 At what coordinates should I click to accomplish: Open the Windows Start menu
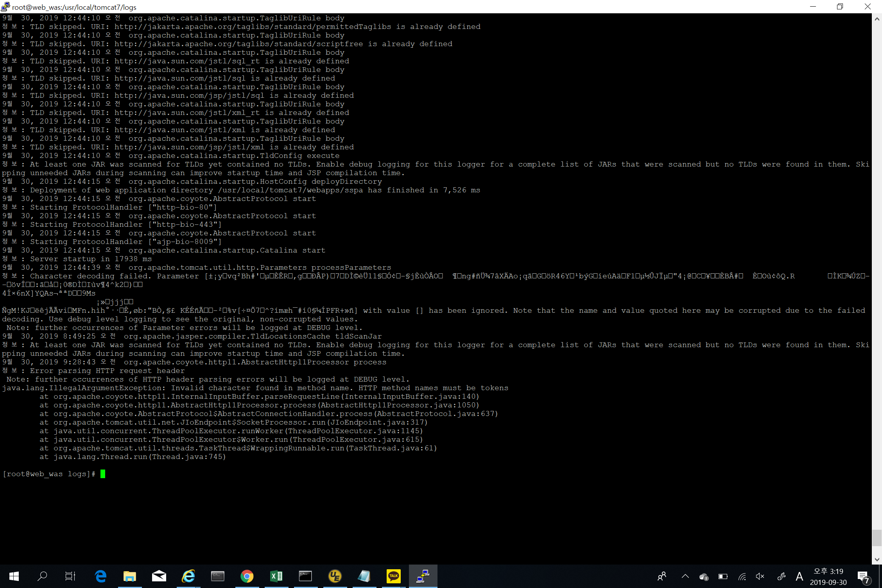(x=14, y=576)
